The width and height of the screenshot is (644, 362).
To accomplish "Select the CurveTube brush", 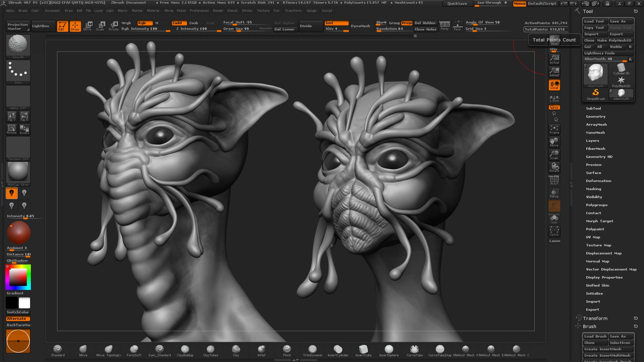I will coord(415,351).
